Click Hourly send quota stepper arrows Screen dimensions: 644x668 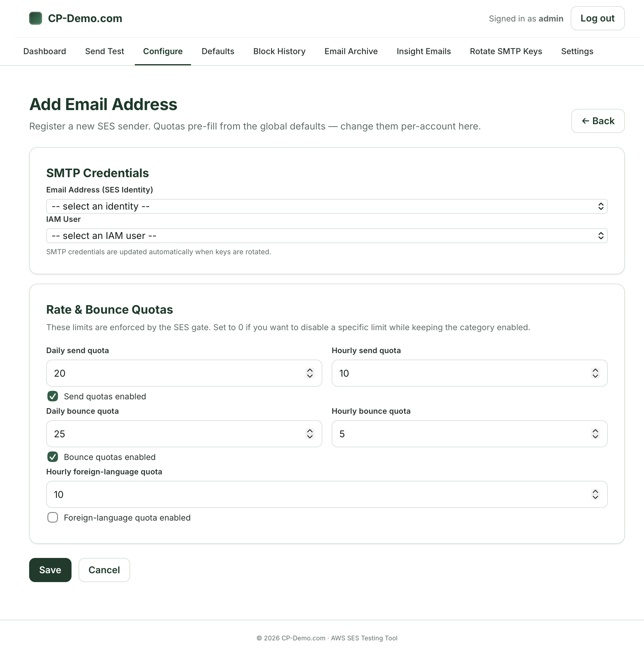pyautogui.click(x=595, y=373)
